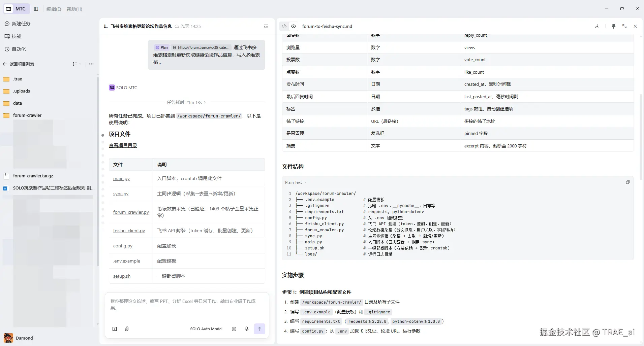The width and height of the screenshot is (644, 346).
Task: Click the Plan tag in the prompt
Action: tap(161, 47)
